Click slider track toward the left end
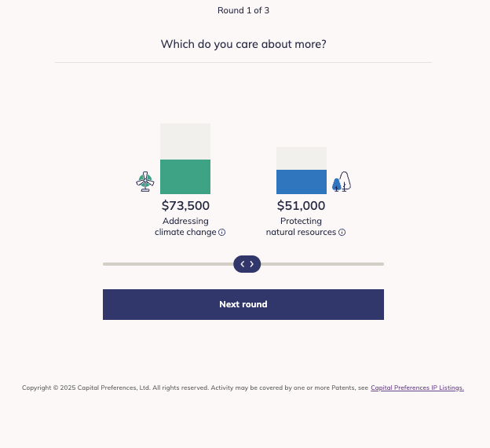 point(131,264)
